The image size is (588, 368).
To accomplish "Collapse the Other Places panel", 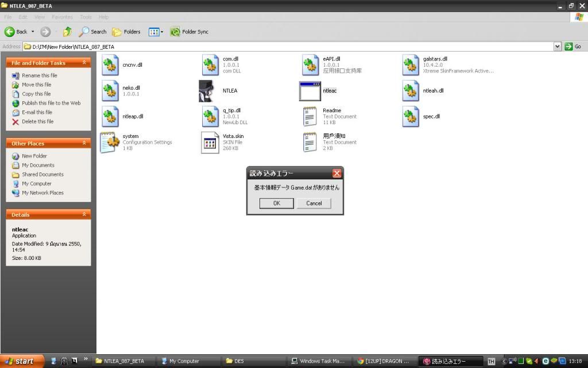I will point(84,143).
